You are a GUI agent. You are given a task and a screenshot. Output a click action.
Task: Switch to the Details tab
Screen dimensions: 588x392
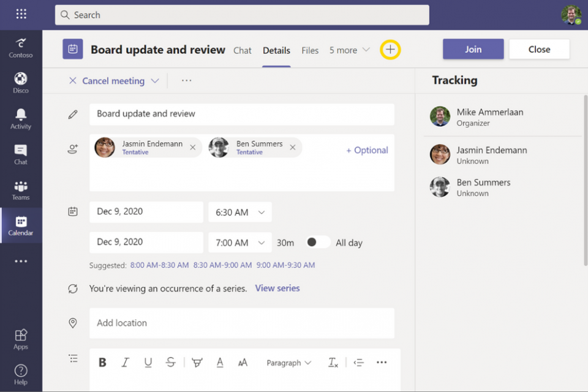coord(276,51)
